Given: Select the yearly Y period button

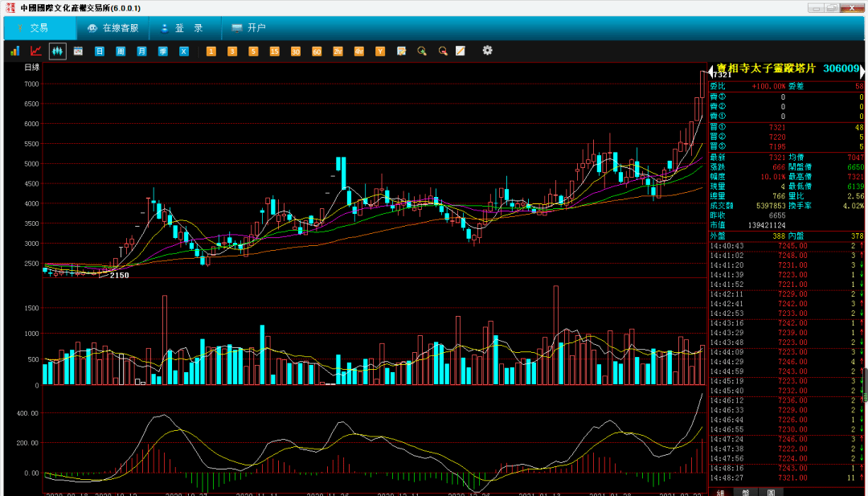Looking at the screenshot, I should (x=379, y=51).
